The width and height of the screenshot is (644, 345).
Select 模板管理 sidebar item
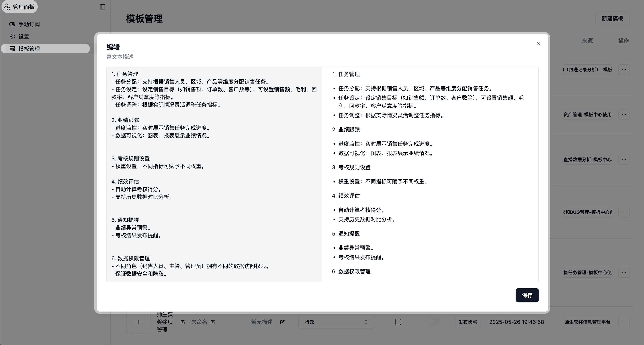point(29,49)
